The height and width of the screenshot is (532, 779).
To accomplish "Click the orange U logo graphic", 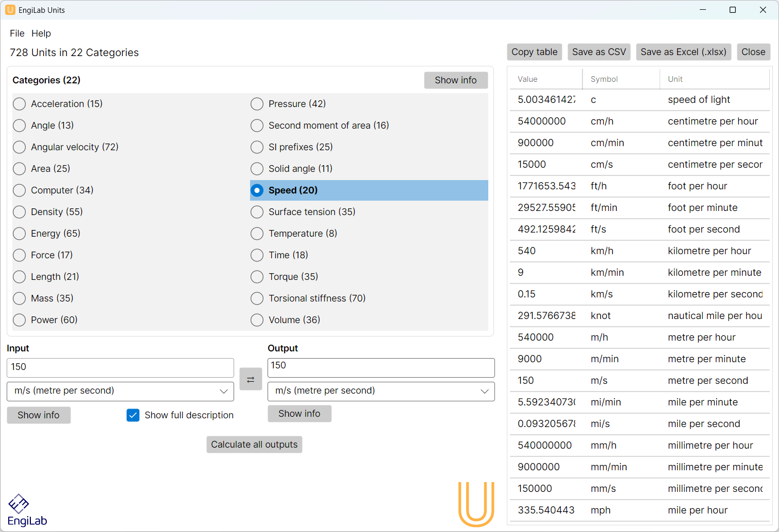I will click(476, 504).
